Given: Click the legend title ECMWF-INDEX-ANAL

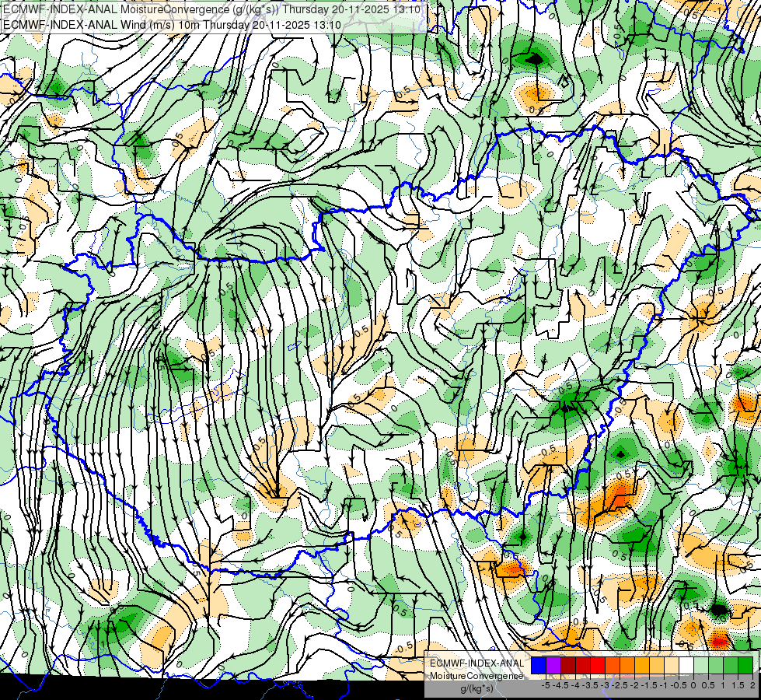Looking at the screenshot, I should point(477,663).
